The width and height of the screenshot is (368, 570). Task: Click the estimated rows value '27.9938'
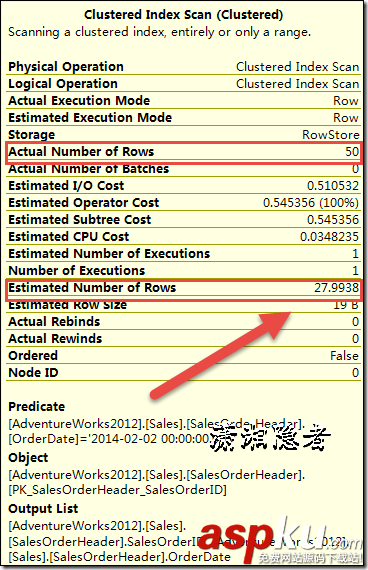coord(336,288)
